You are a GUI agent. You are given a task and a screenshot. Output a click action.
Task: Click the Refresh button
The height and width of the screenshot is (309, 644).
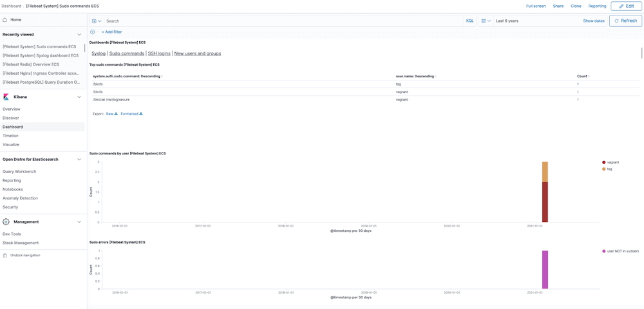click(625, 21)
